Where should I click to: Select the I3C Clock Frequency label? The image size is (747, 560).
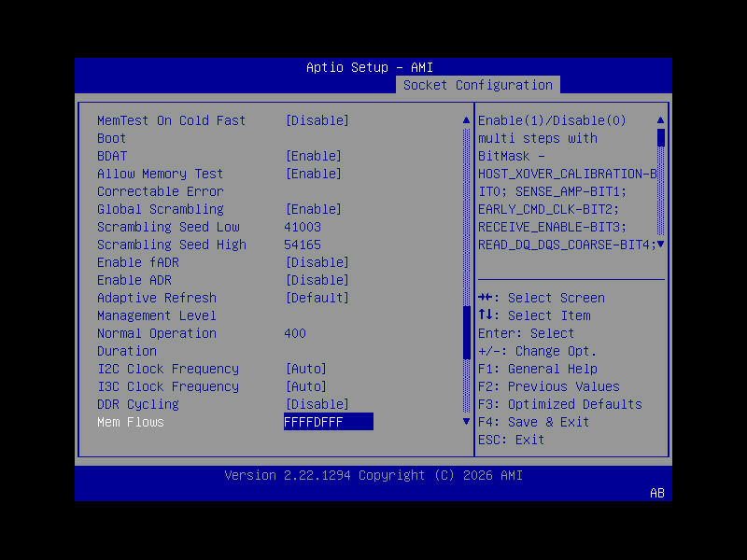(x=168, y=386)
